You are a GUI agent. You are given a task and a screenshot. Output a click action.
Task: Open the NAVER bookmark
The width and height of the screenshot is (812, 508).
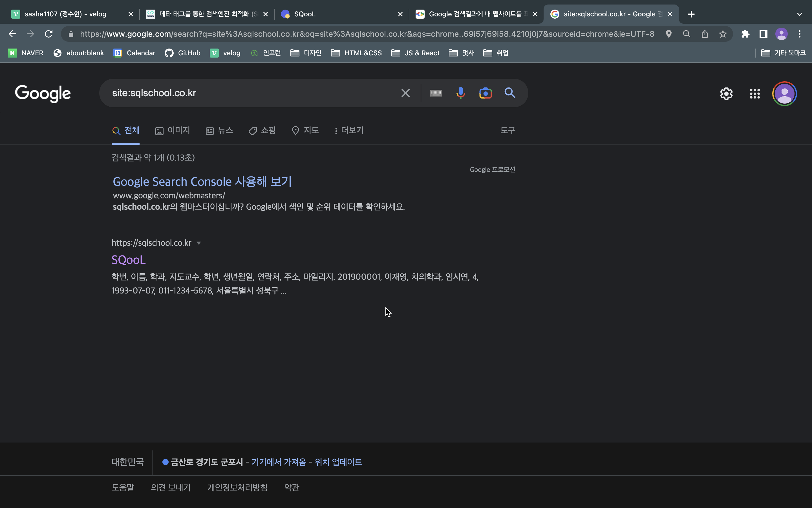[x=26, y=53]
